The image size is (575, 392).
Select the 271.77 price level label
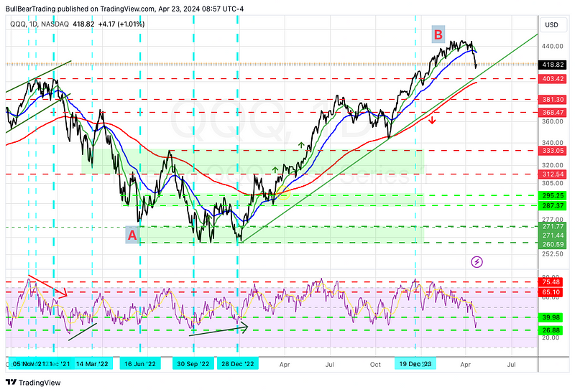[x=553, y=226]
